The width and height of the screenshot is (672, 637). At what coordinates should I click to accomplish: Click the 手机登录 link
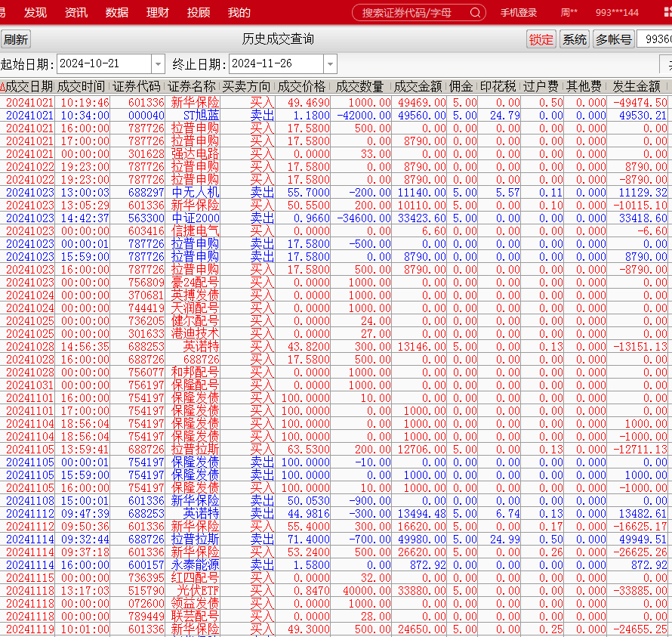coord(519,13)
